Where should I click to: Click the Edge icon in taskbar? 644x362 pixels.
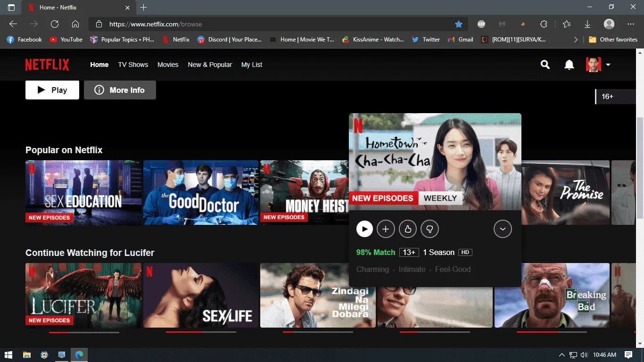coord(79,355)
